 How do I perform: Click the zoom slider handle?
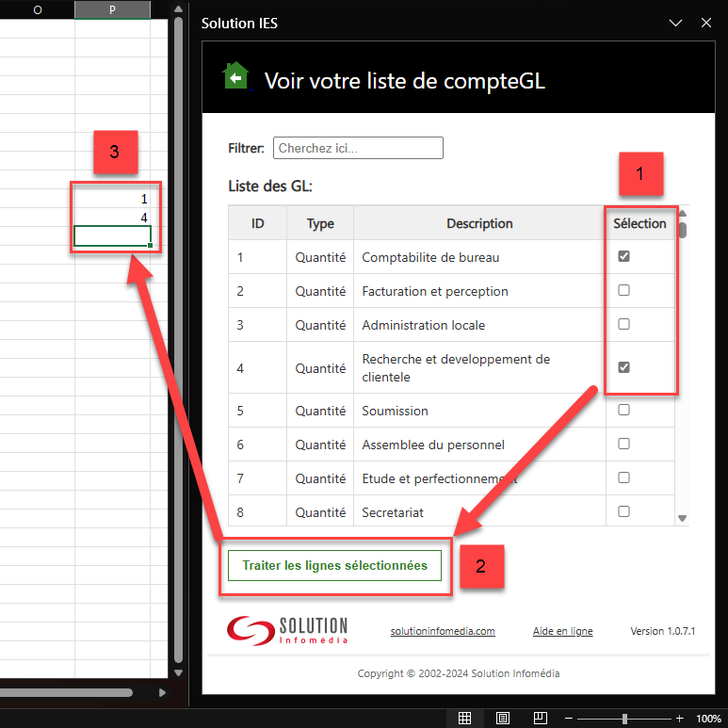(x=624, y=718)
